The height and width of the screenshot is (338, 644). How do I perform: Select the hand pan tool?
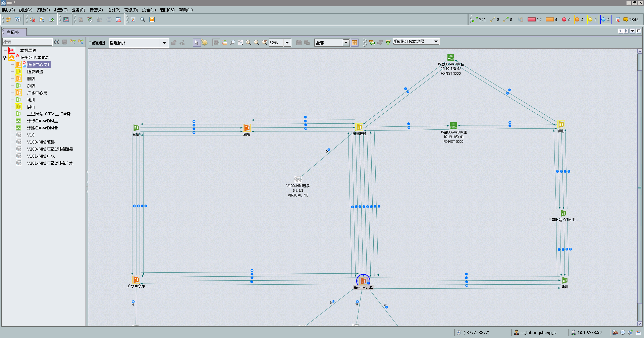[205, 43]
